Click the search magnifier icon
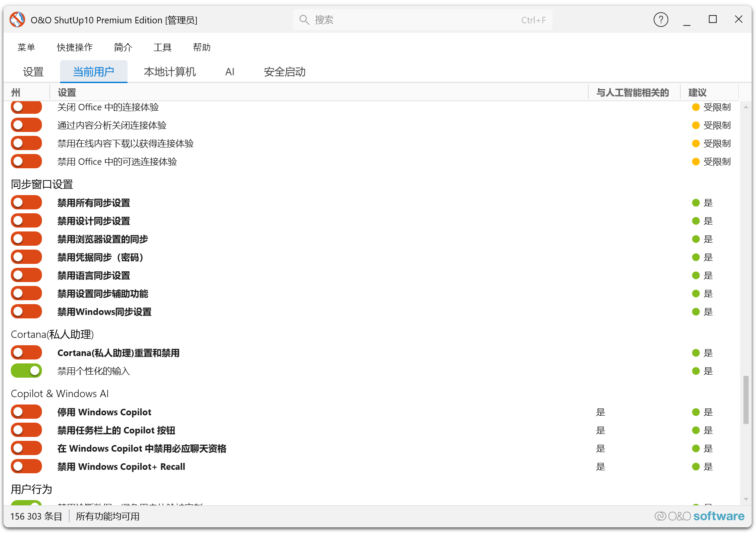Viewport: 756px width, 536px height. 304,20
